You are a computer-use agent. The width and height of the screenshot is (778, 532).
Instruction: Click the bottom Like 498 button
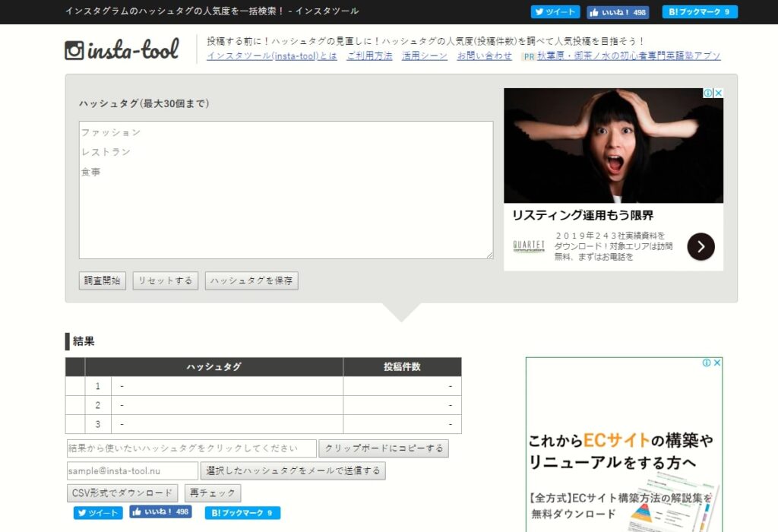point(161,511)
